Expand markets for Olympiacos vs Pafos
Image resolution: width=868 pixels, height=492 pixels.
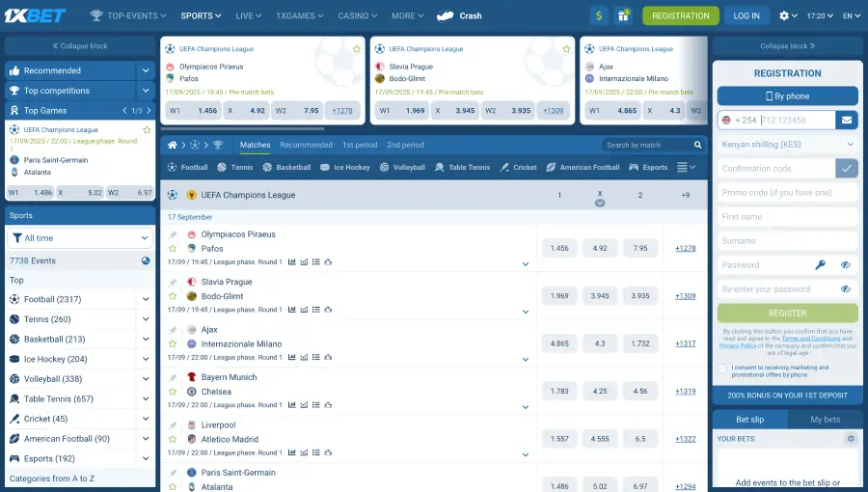526,264
